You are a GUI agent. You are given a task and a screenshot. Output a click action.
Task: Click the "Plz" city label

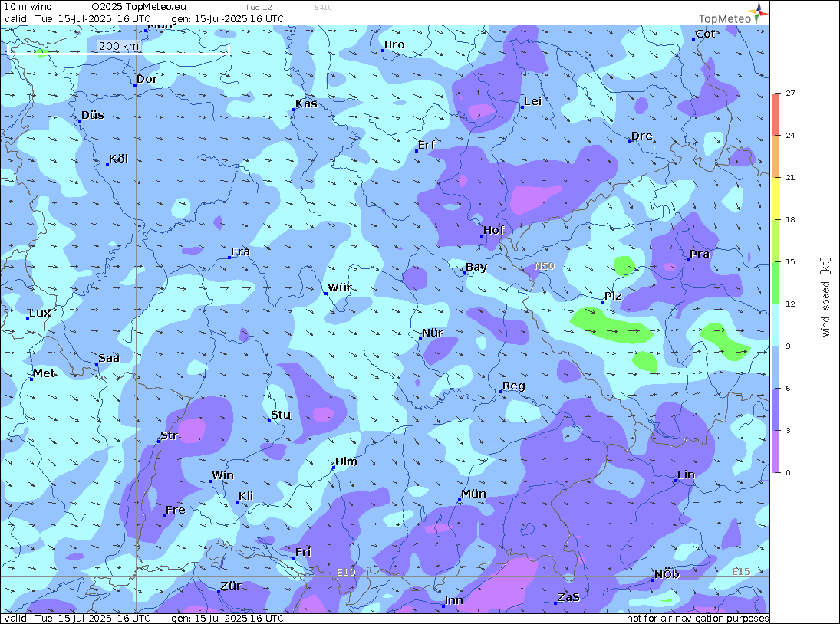613,296
